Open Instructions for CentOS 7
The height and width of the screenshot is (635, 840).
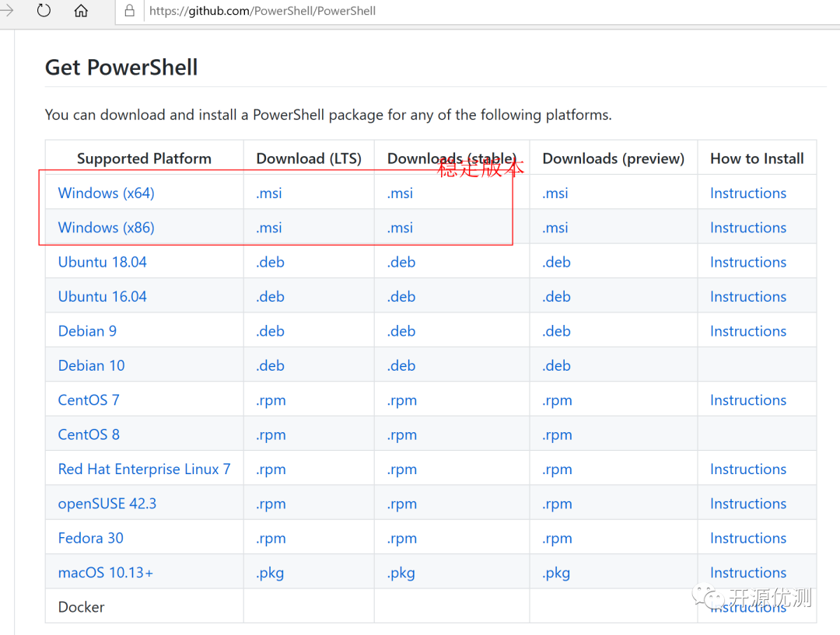748,400
